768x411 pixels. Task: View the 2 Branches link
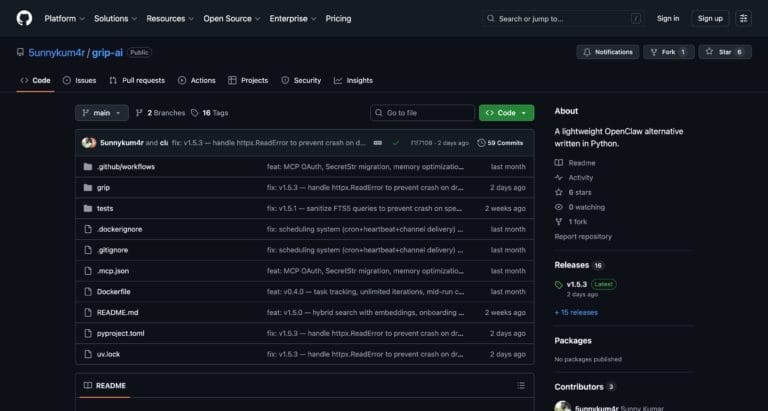click(161, 113)
